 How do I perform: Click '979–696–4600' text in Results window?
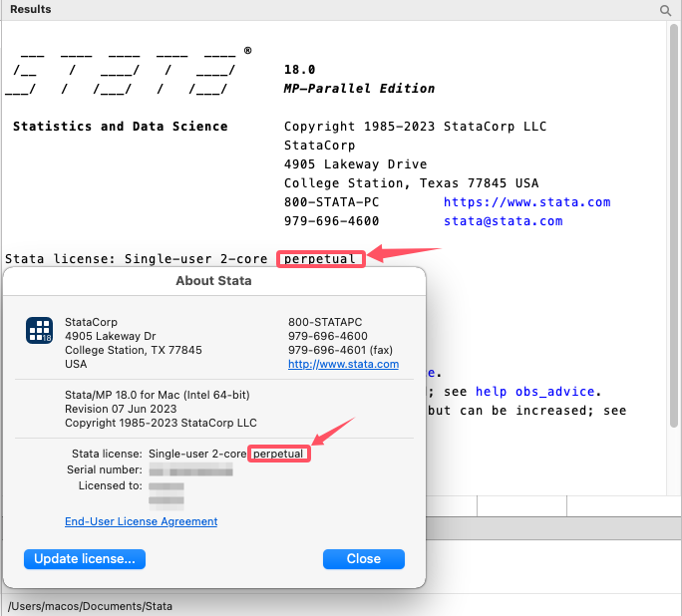pyautogui.click(x=331, y=221)
